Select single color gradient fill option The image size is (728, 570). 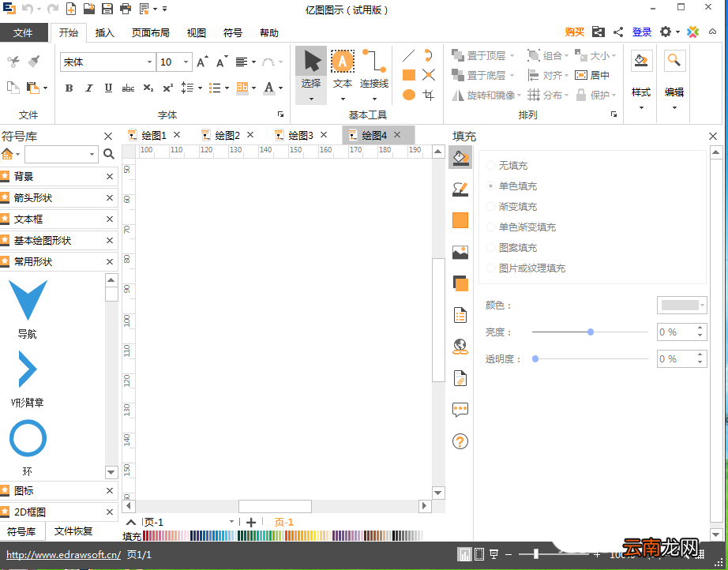click(x=490, y=227)
